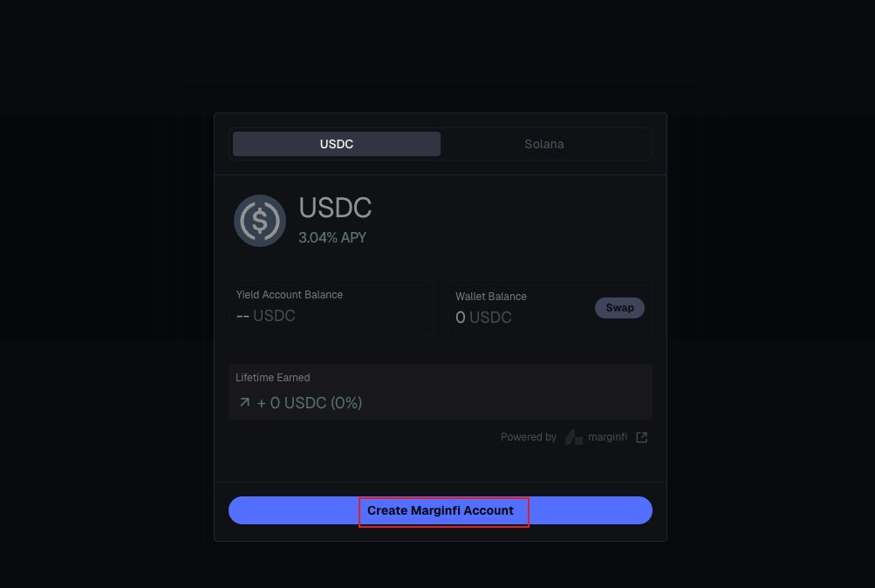
Task: Open the external link icon beside marginfi
Action: 642,437
